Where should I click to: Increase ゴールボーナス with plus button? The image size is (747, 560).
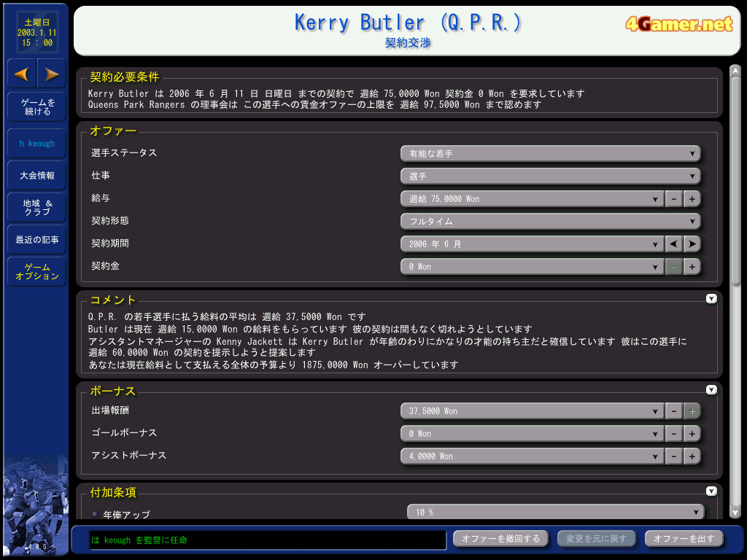click(692, 433)
